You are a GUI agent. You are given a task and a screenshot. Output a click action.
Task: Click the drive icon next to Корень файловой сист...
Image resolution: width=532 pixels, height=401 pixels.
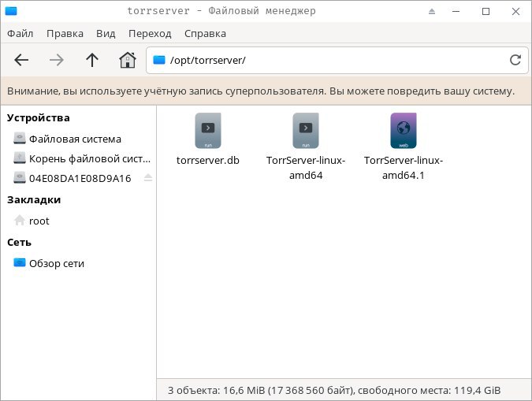coord(20,158)
